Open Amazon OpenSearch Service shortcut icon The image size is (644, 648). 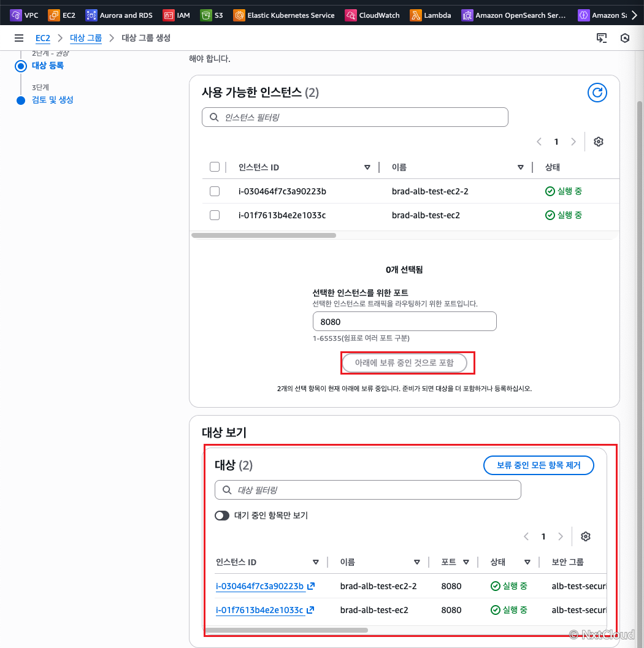pos(467,15)
